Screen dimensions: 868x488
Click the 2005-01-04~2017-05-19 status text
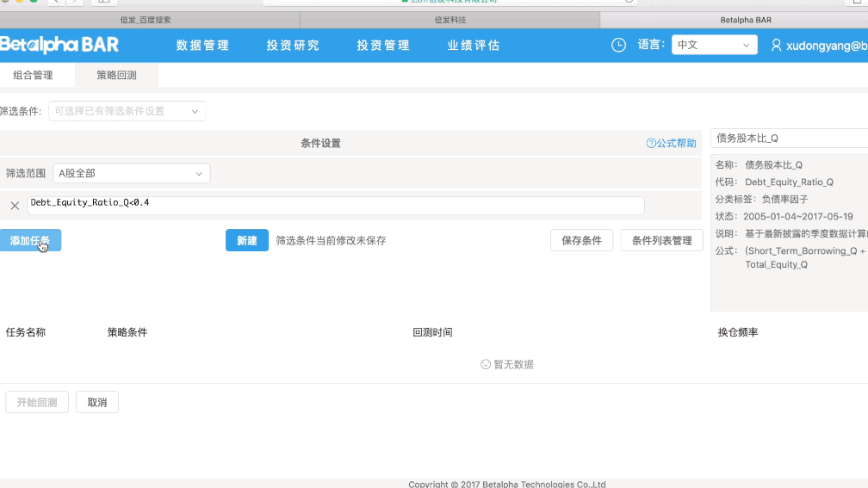click(797, 216)
